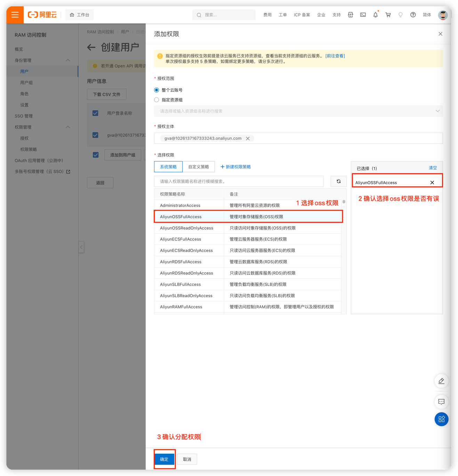Image resolution: width=458 pixels, height=476 pixels.
Task: Open the blue quick-access grid button
Action: tap(441, 419)
